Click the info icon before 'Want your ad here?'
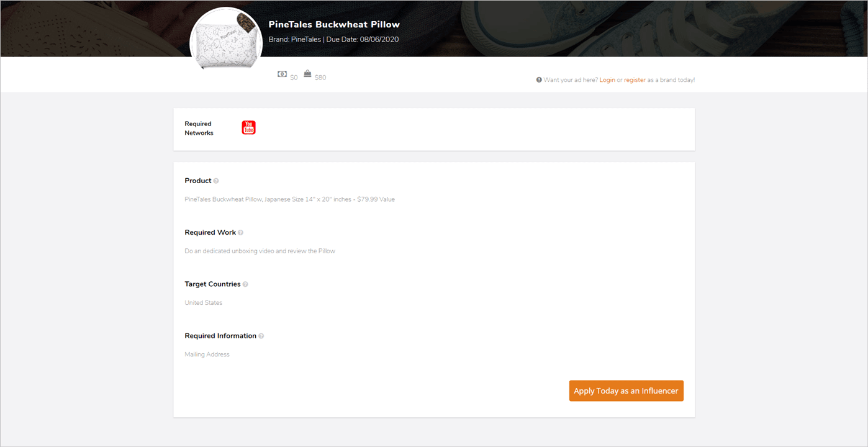Image resolution: width=868 pixels, height=447 pixels. 539,80
